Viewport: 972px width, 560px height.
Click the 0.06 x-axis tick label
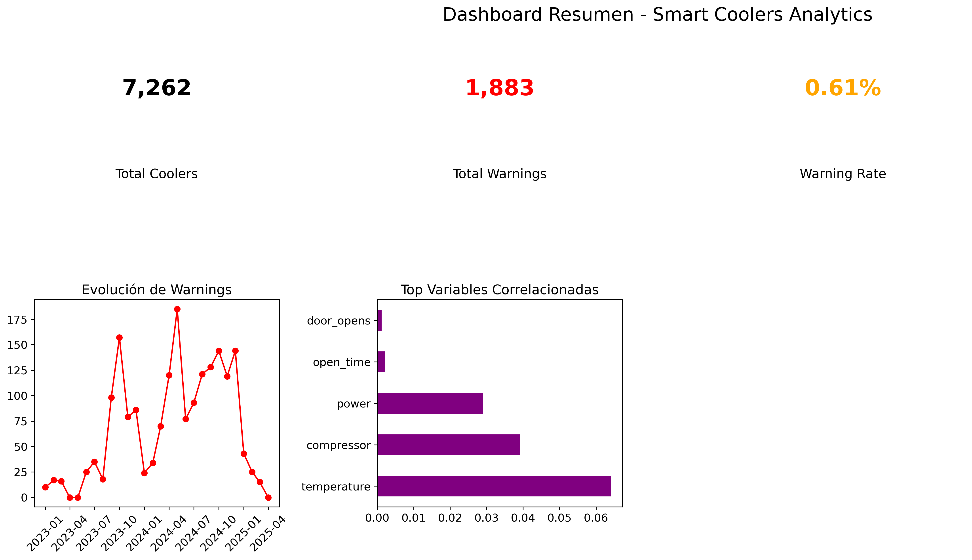(595, 519)
